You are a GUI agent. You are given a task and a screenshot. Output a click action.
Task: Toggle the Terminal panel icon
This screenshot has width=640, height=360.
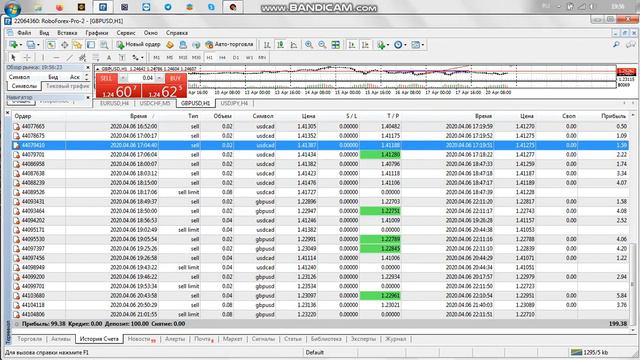tap(91, 44)
